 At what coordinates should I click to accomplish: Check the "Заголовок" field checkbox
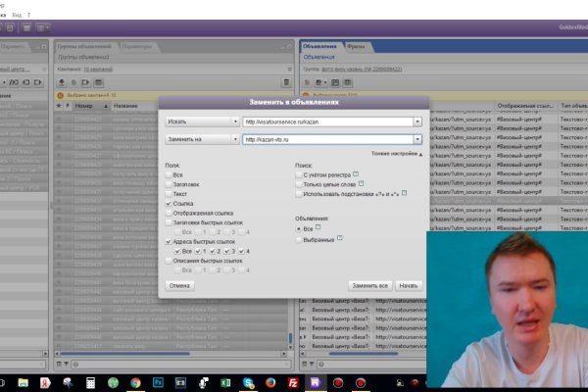[167, 183]
